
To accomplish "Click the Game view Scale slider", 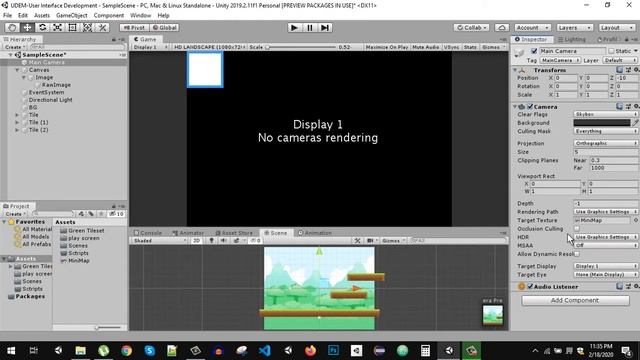I will point(301,47).
